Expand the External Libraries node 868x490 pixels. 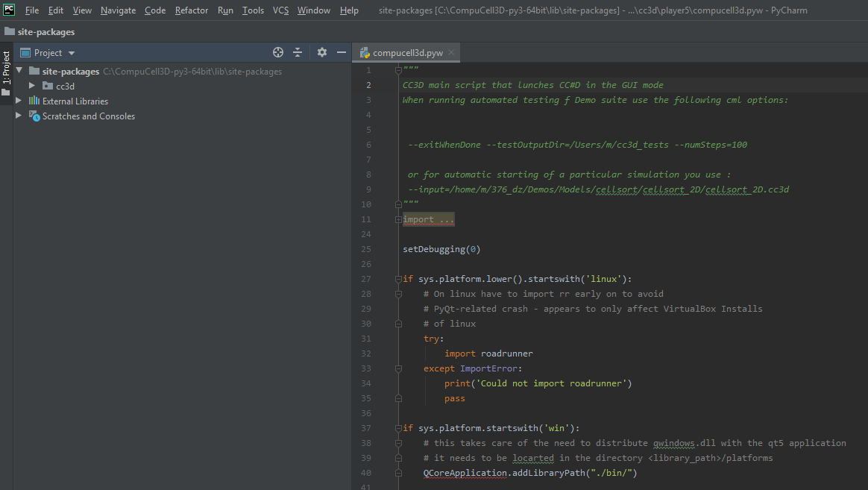coord(19,101)
